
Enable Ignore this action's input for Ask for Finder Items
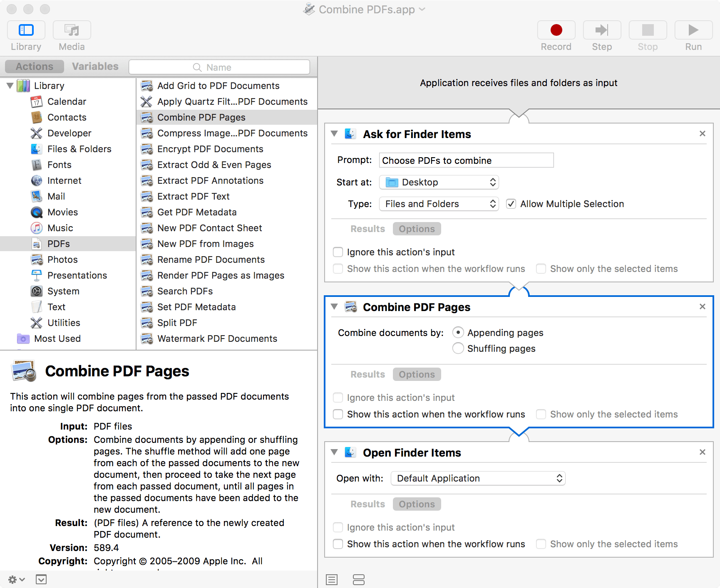338,252
